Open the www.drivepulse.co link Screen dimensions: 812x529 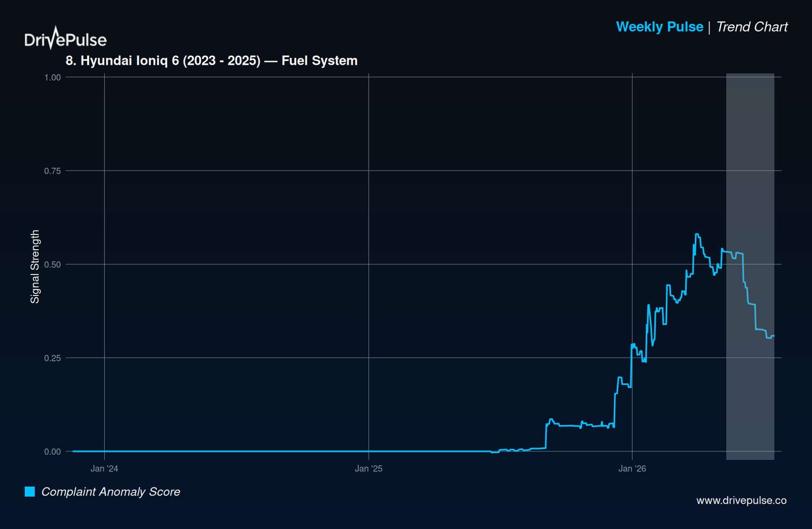pos(741,500)
